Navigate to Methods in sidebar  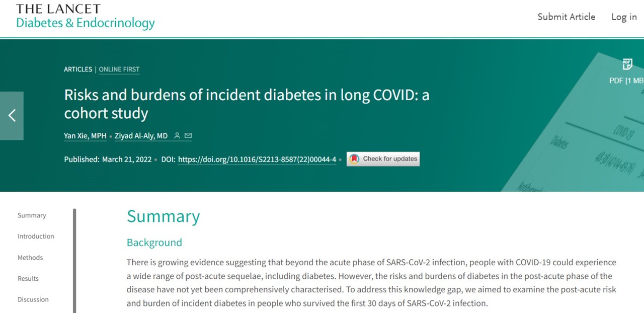30,258
